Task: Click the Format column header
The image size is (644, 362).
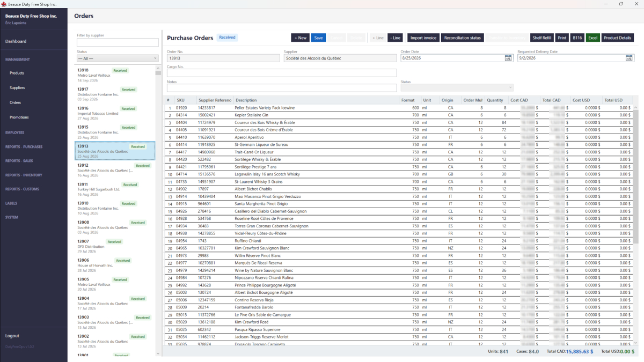Action: [409, 100]
